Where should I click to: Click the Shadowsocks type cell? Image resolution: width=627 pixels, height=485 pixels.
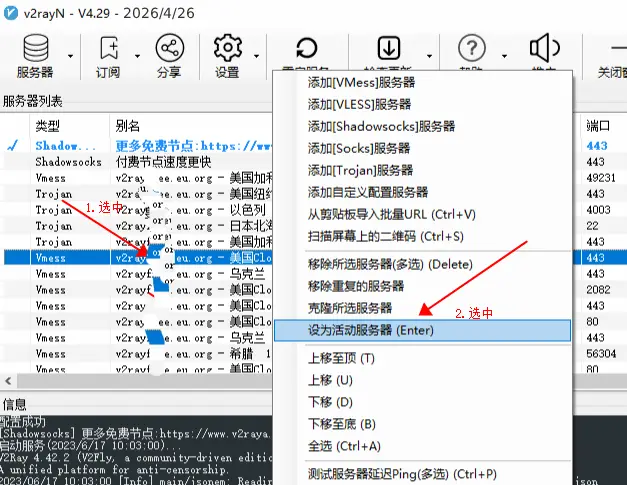[68, 162]
